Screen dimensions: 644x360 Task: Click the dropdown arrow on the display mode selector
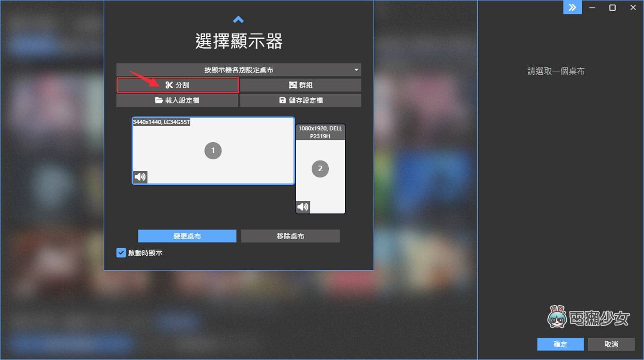tap(356, 70)
